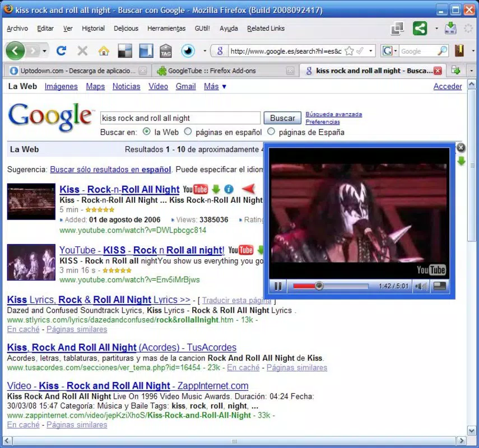479x448 pixels.
Task: Open the ZappInternet.com video result
Action: click(128, 386)
